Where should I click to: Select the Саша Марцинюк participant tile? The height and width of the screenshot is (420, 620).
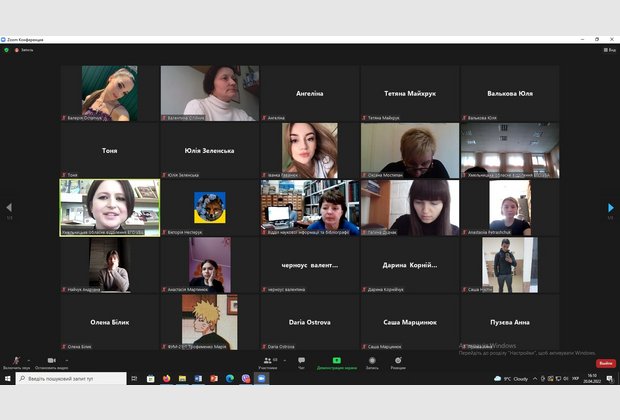click(410, 322)
